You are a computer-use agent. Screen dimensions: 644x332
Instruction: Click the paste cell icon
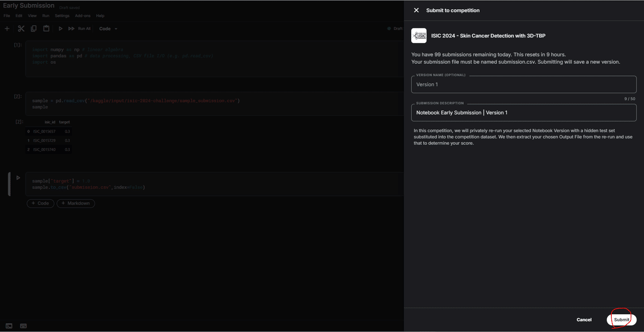click(46, 28)
